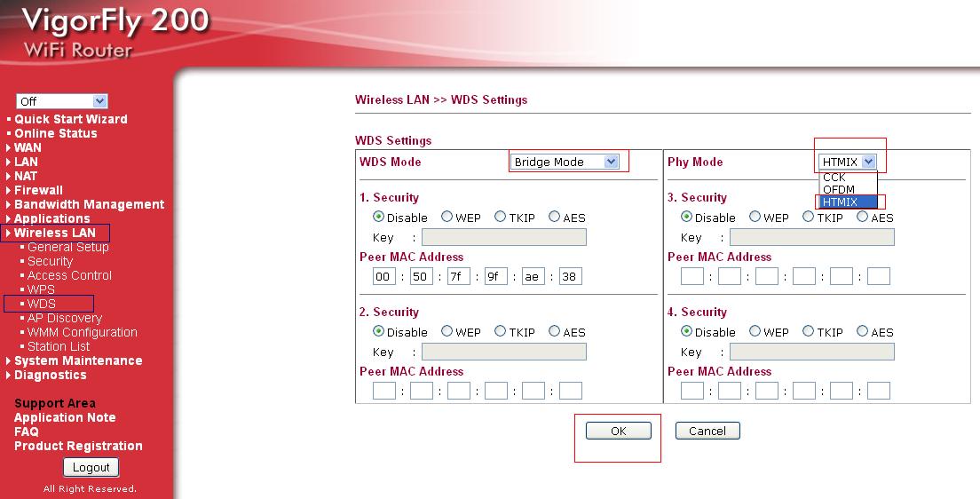The image size is (980, 499).
Task: Pick OFDM in Phy Mode list
Action: tap(839, 189)
